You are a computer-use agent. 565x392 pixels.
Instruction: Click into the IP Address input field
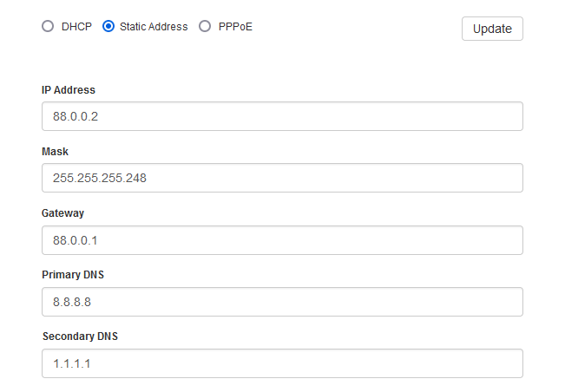pyautogui.click(x=282, y=116)
